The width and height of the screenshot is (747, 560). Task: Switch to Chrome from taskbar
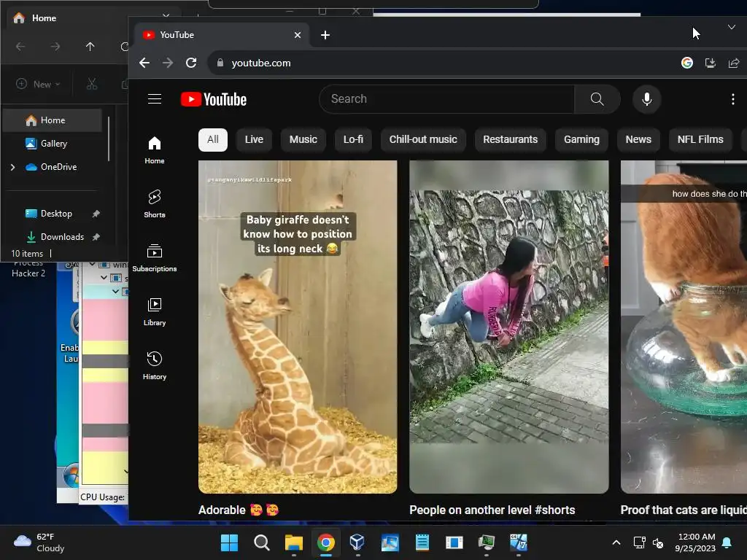326,542
